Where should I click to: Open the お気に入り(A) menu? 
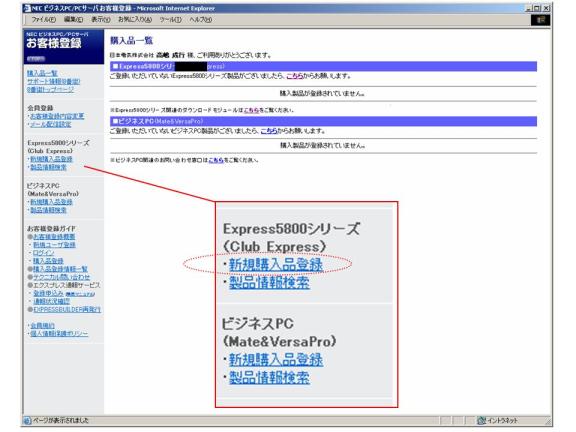pyautogui.click(x=135, y=19)
